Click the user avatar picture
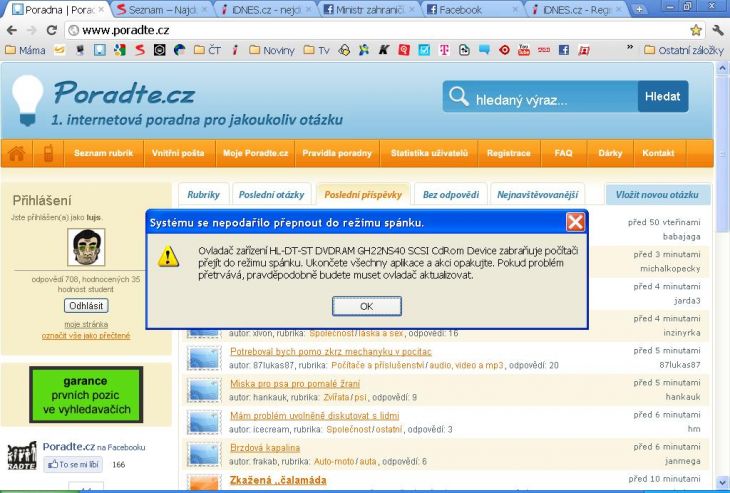Image resolution: width=730 pixels, height=493 pixels. click(86, 247)
